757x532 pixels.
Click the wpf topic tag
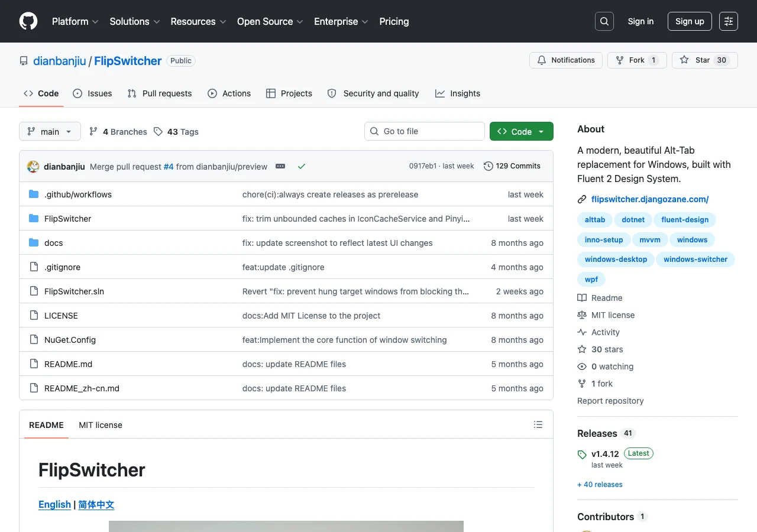click(591, 280)
